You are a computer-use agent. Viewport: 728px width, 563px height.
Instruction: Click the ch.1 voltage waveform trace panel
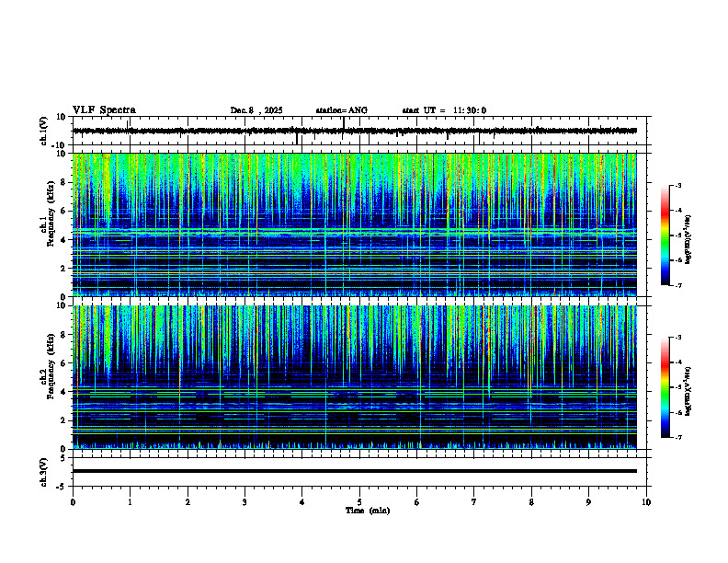[361, 131]
